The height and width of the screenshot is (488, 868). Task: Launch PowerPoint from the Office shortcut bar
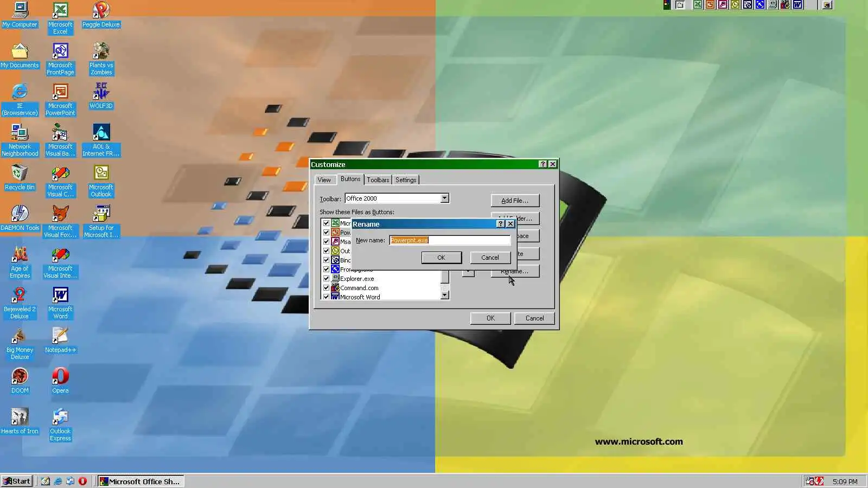(710, 5)
